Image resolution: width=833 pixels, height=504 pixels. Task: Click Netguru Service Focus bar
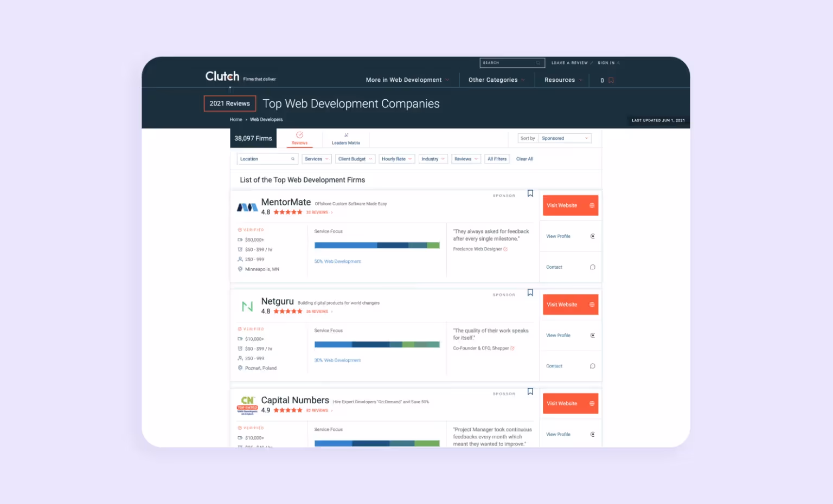click(x=377, y=345)
